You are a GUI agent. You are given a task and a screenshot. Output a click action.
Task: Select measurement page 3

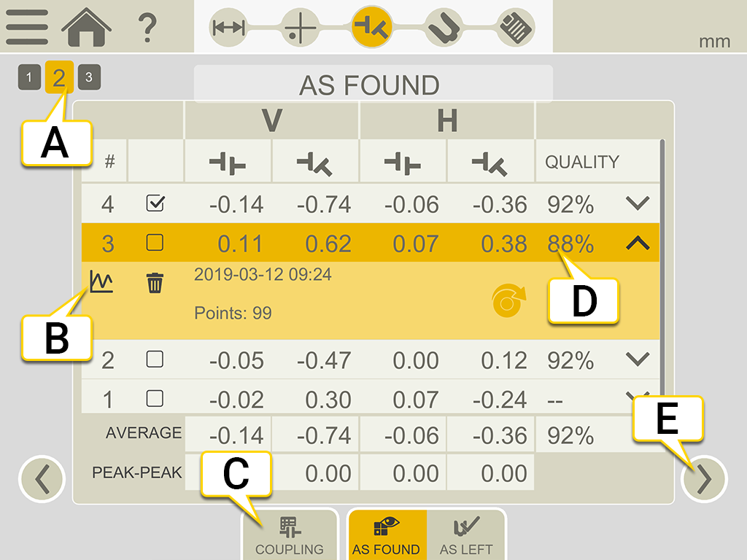(88, 77)
